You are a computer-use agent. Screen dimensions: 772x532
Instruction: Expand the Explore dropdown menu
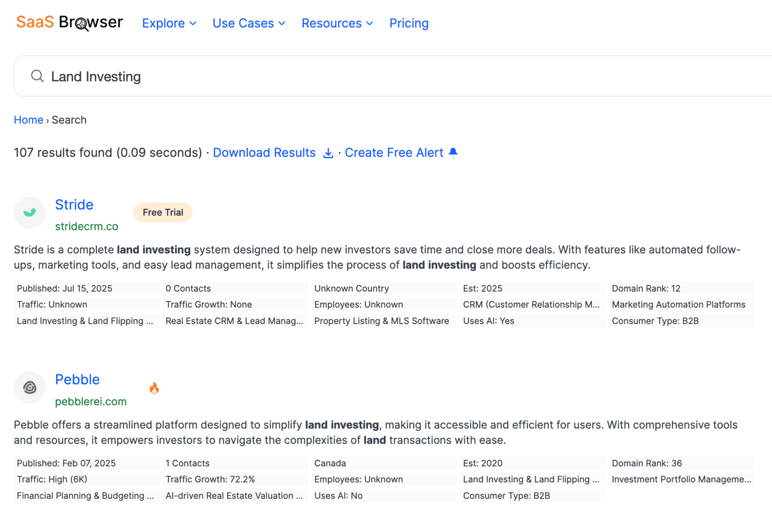tap(169, 23)
